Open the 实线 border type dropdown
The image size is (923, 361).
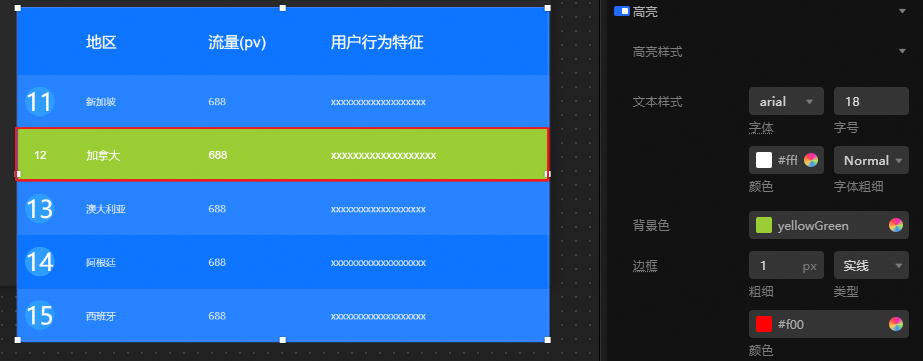click(871, 266)
